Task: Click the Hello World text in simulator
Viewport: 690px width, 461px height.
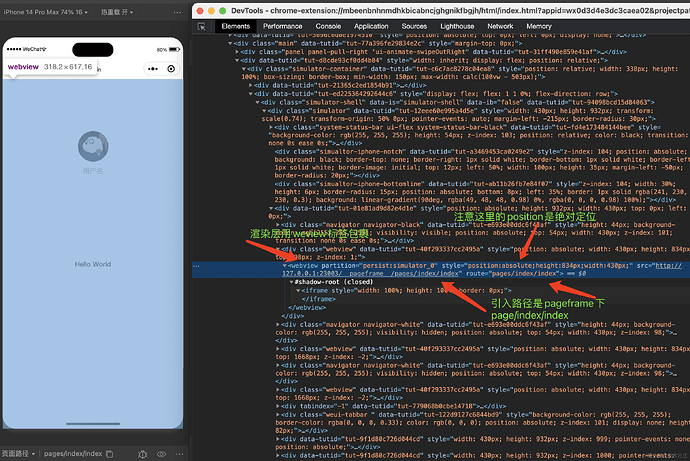Action: click(x=93, y=264)
